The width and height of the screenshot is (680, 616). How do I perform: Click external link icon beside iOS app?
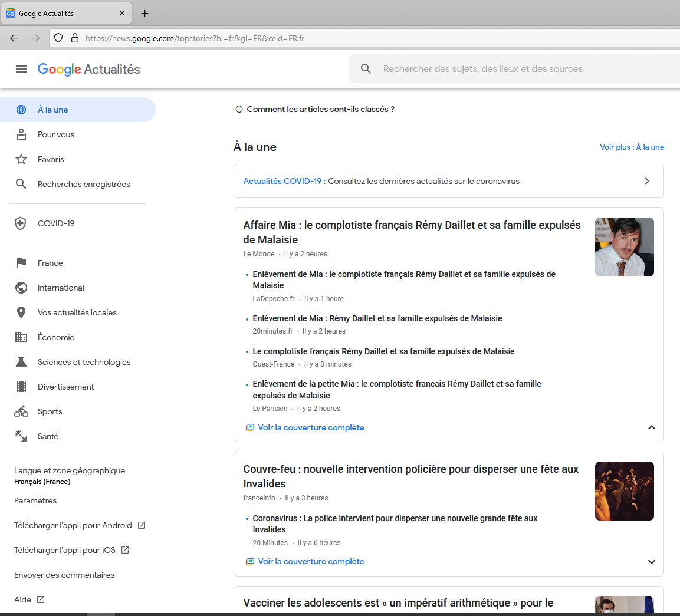tap(125, 550)
